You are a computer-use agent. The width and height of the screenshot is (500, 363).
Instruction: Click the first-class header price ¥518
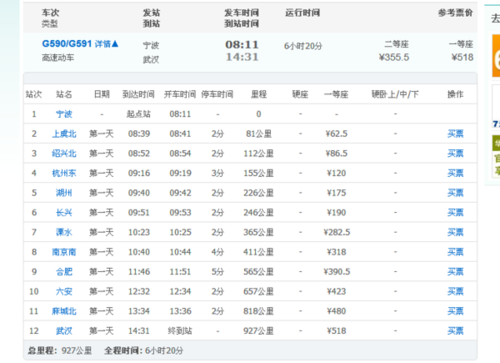coord(462,57)
